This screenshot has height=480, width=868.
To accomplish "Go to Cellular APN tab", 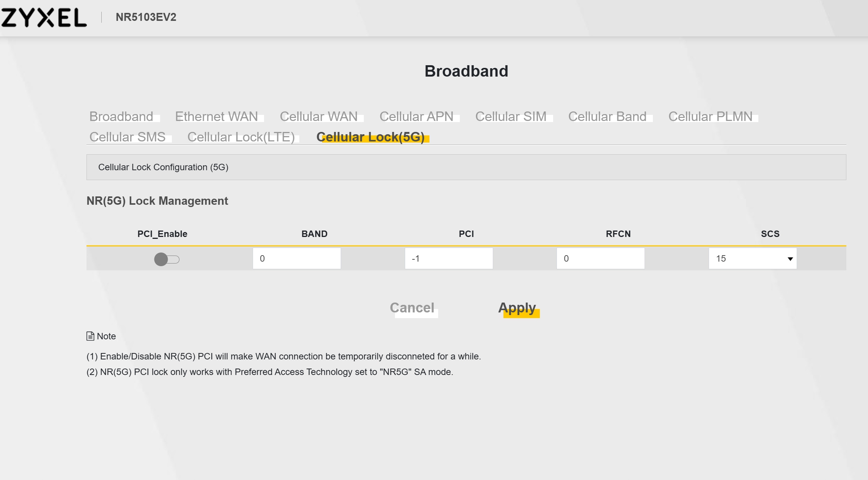I will [x=417, y=116].
